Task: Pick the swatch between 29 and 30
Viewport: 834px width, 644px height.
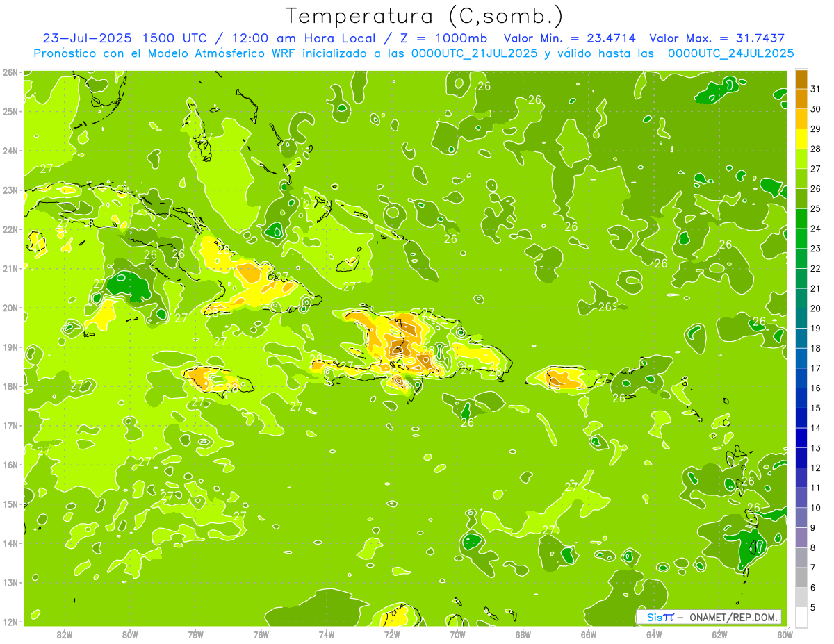Action: click(x=801, y=119)
